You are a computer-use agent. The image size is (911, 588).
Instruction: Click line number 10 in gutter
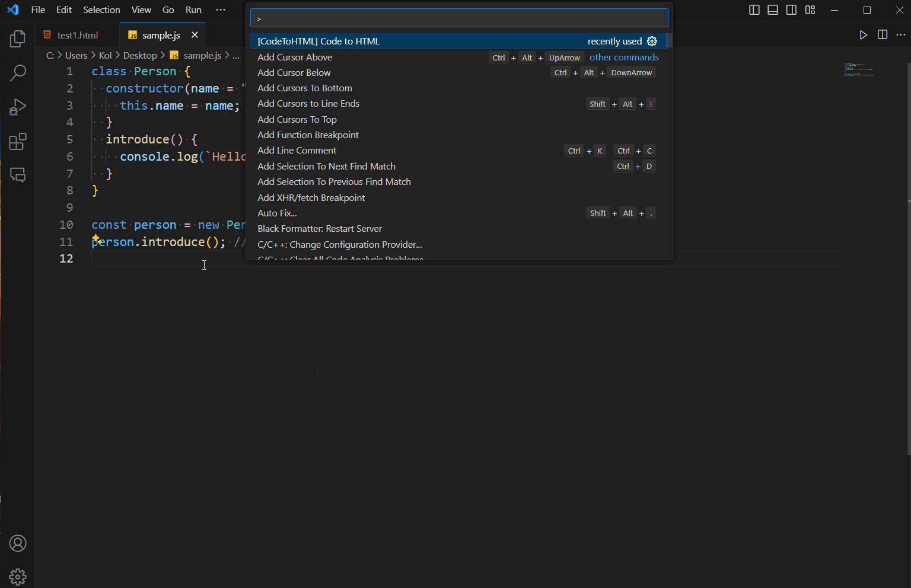click(66, 225)
